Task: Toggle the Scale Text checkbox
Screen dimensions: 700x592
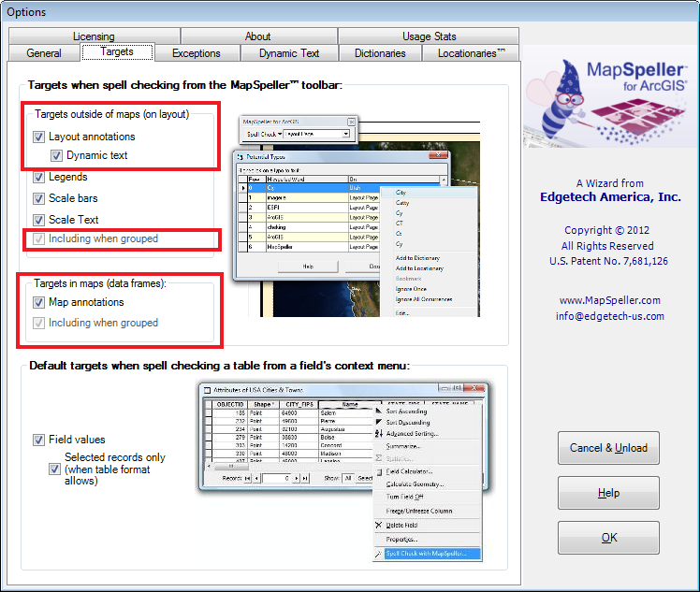Action: click(39, 220)
